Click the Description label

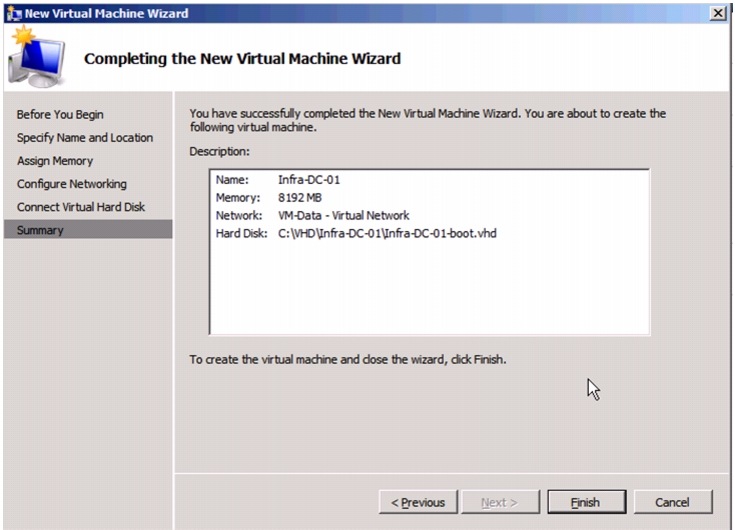[219, 151]
